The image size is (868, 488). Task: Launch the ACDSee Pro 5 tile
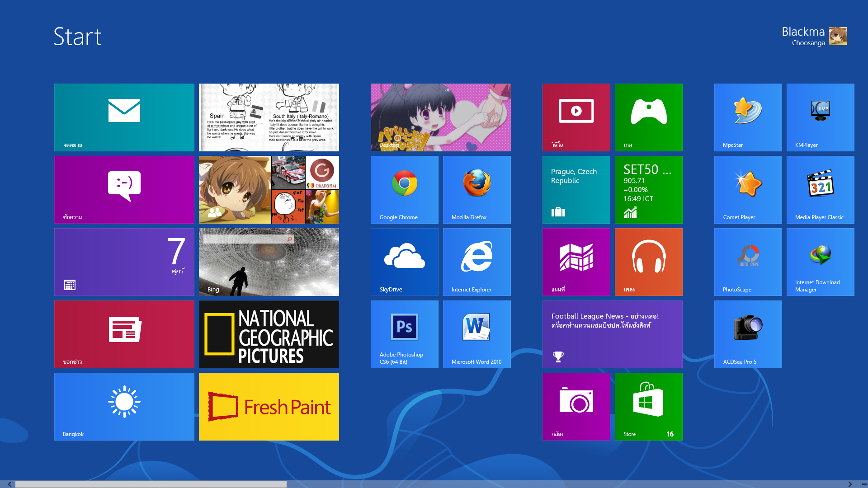[x=748, y=334]
